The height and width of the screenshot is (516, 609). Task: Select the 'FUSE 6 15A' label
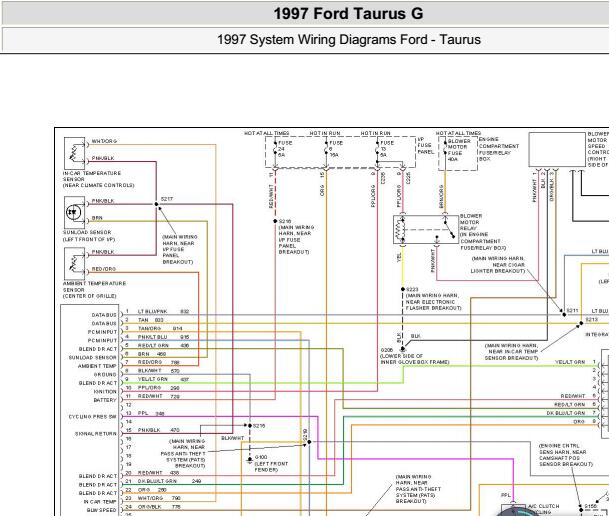point(336,149)
